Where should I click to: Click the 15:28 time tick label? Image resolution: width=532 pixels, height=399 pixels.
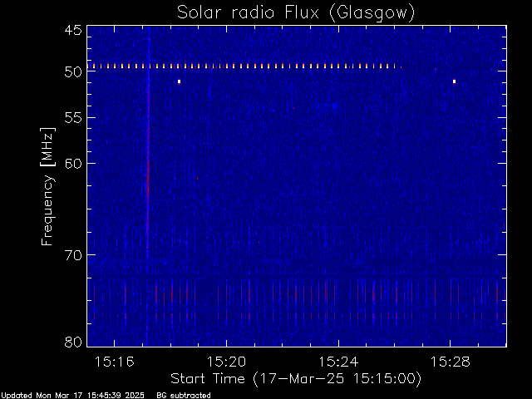click(x=451, y=362)
